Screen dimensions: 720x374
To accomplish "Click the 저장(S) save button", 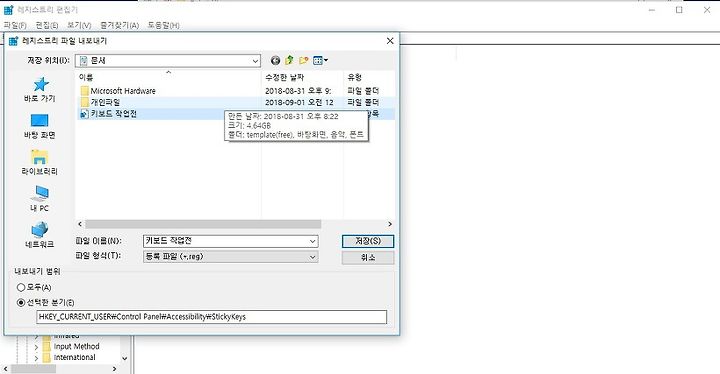I will (x=368, y=241).
